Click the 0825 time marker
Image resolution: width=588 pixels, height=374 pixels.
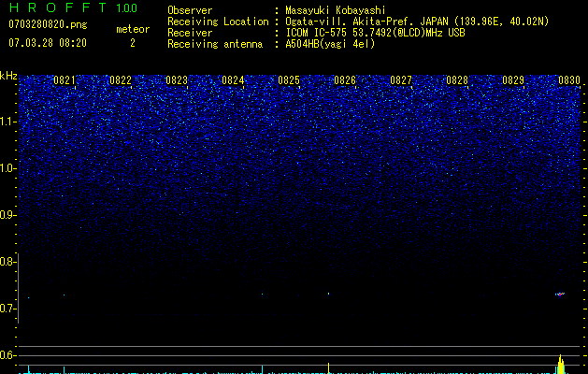point(289,80)
